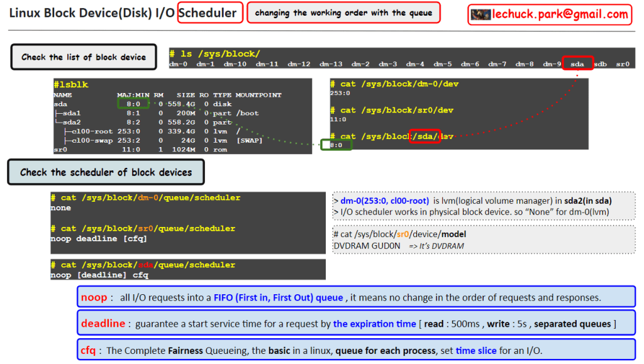The height and width of the screenshot is (364, 644).
Task: Click 'the expiration time' blue text
Action: (374, 324)
